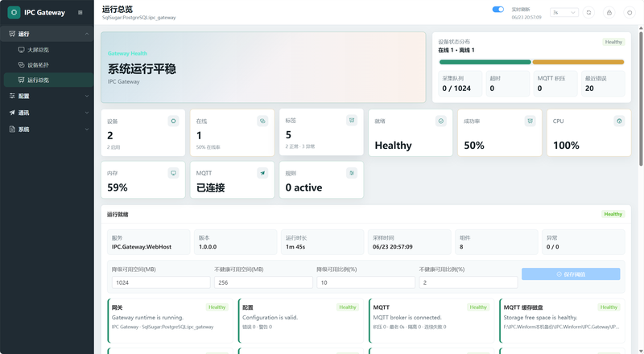Image resolution: width=644 pixels, height=354 pixels.
Task: Click the Healthy status card text
Action: [x=393, y=146]
